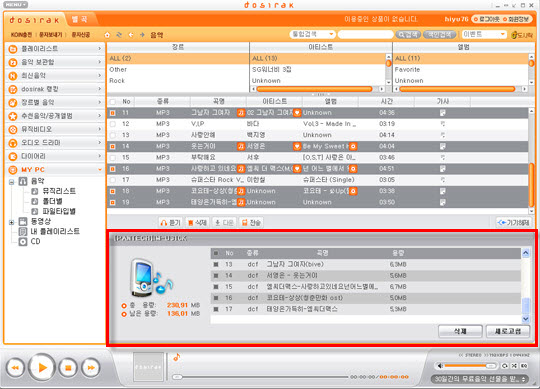The width and height of the screenshot is (540, 389).
Task: Click the 듣기 listen button
Action: (170, 223)
